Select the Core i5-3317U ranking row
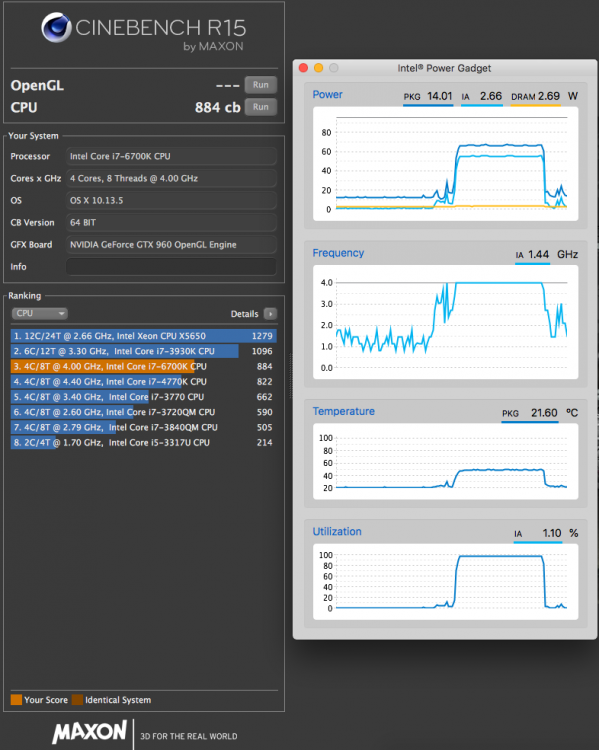The width and height of the screenshot is (599, 750). click(x=143, y=442)
